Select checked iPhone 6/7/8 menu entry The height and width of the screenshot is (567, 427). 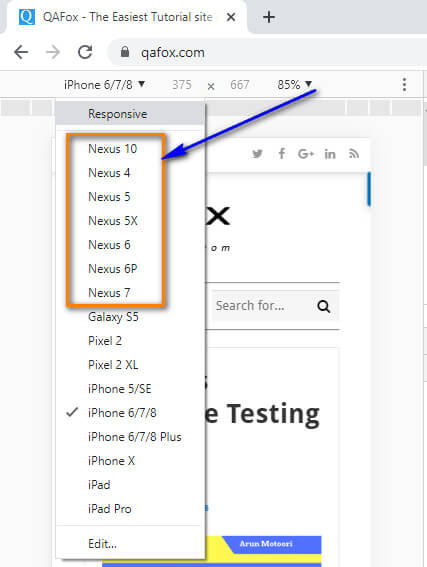[x=130, y=413]
